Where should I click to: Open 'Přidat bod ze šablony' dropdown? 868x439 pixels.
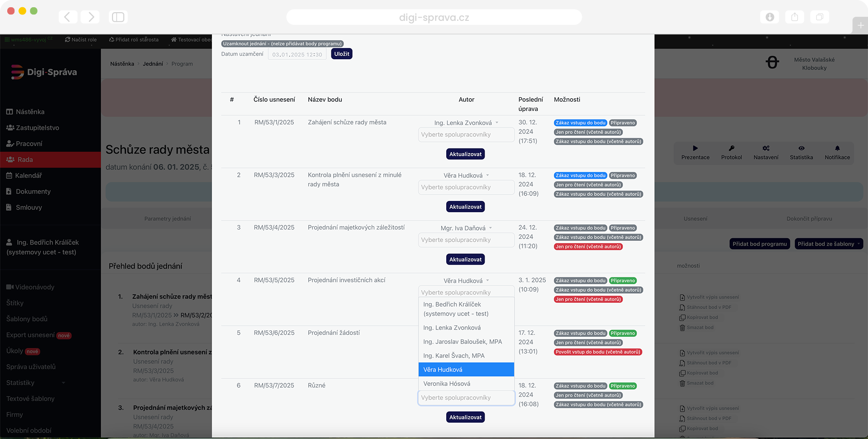(829, 244)
